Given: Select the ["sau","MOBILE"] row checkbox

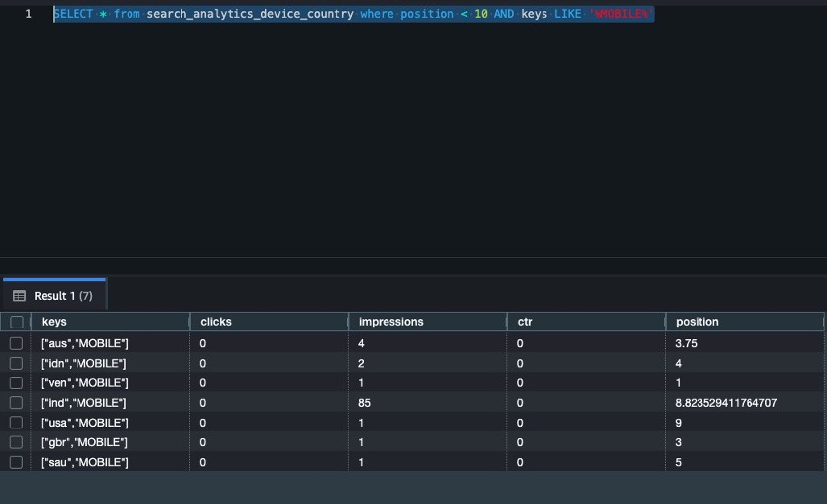Looking at the screenshot, I should coord(16,462).
